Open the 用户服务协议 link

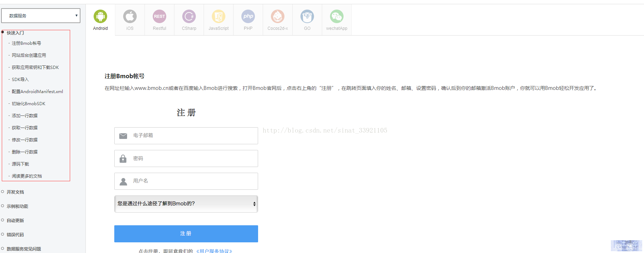click(x=214, y=251)
